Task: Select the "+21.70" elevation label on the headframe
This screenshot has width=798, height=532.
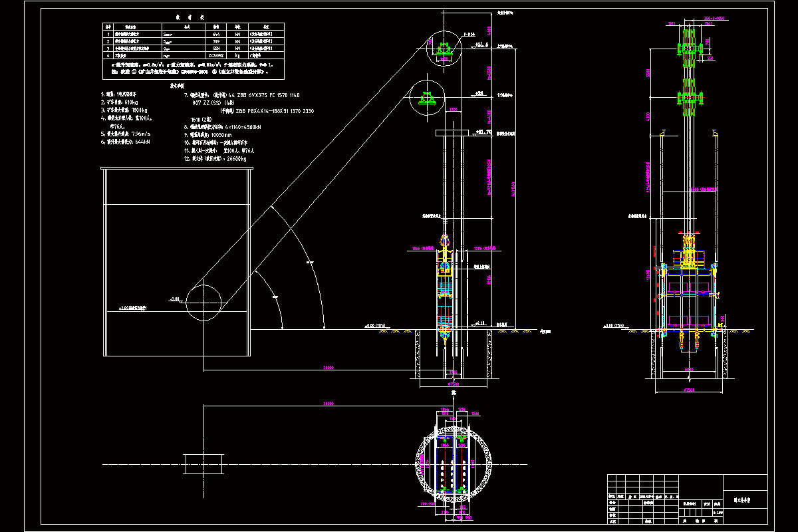Action: point(485,132)
